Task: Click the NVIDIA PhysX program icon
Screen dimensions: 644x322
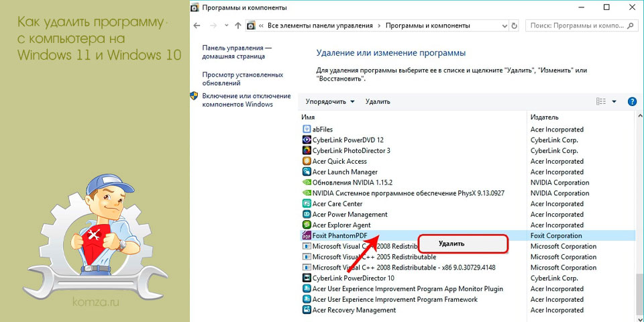Action: (307, 193)
